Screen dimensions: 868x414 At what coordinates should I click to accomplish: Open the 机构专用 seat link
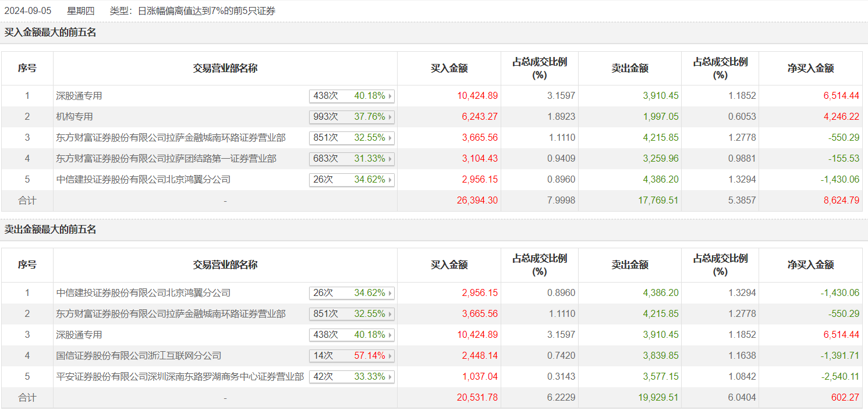(75, 117)
